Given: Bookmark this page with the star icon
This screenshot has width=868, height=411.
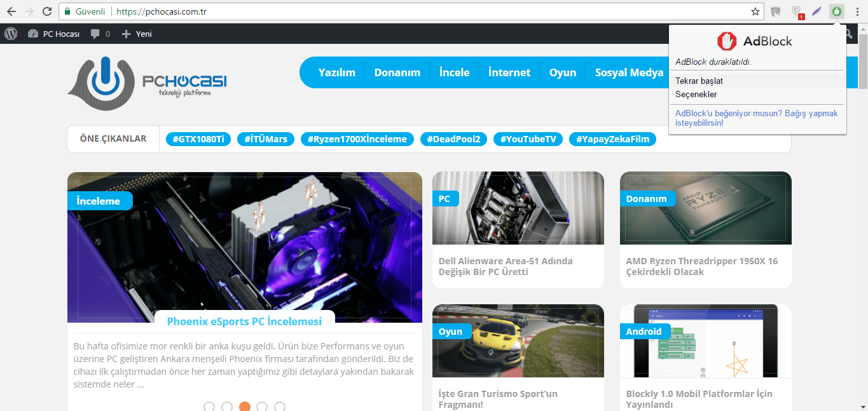Looking at the screenshot, I should 755,11.
